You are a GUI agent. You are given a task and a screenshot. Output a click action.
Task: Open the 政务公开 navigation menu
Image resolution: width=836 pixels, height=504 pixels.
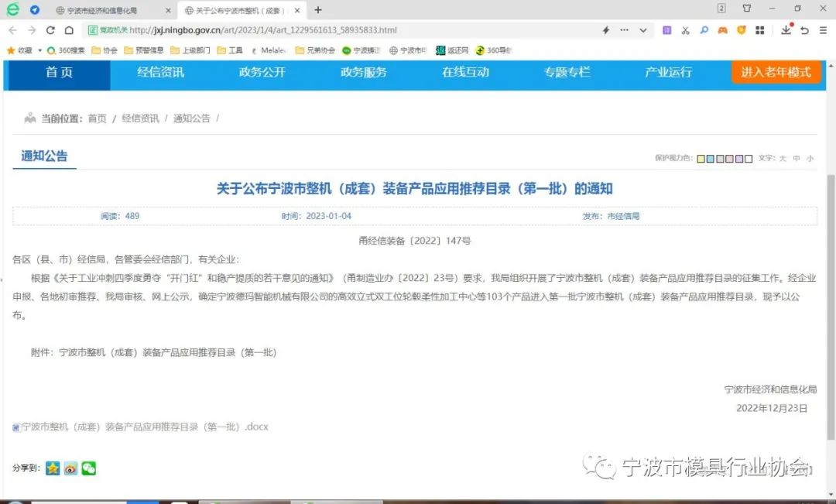point(261,72)
